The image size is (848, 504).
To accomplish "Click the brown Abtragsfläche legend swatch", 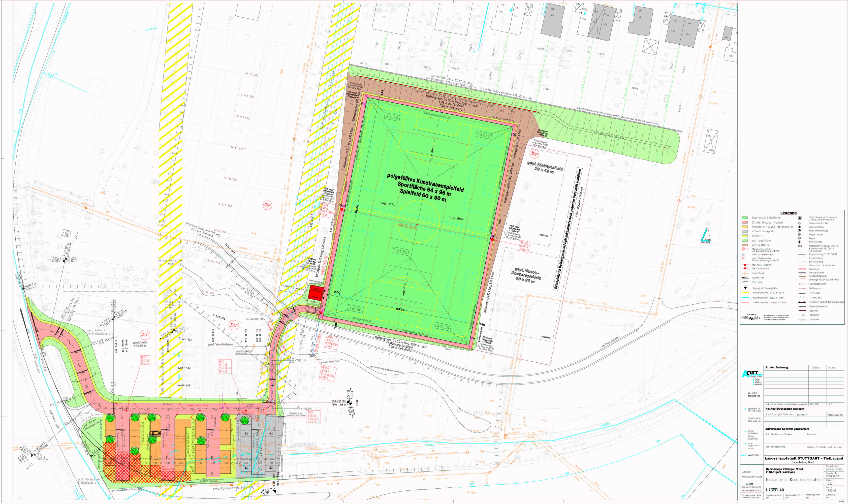I will point(745,245).
